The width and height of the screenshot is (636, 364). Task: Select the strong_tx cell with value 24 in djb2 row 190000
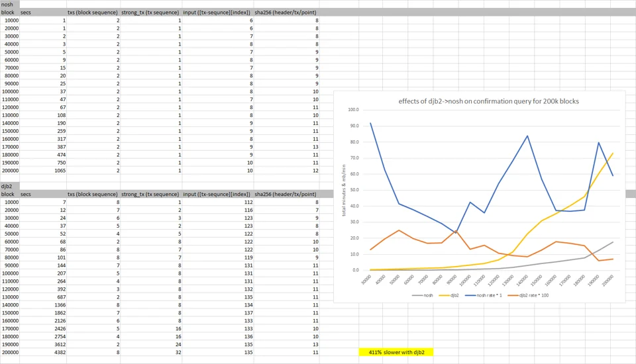coord(151,345)
